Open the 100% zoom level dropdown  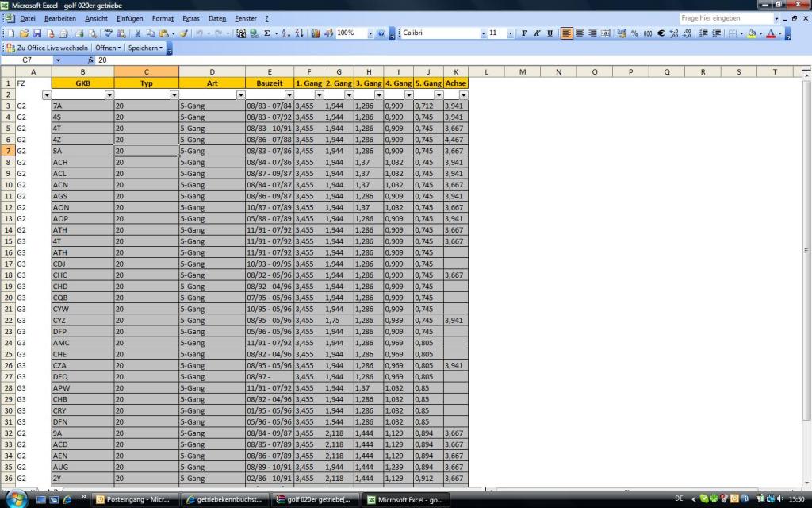coord(370,33)
